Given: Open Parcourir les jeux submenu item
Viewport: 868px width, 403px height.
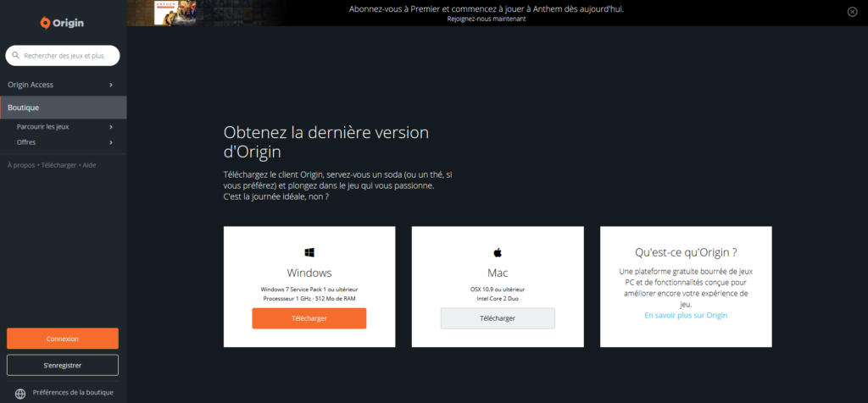Looking at the screenshot, I should pos(63,127).
